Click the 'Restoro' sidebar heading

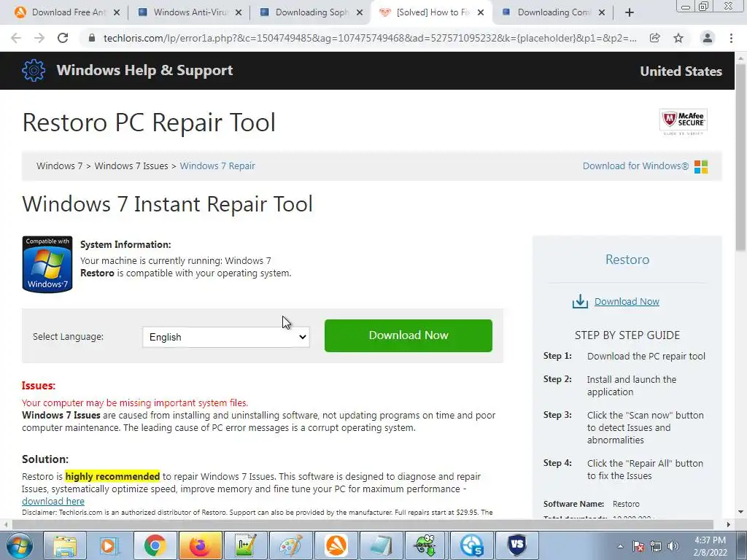[627, 260]
